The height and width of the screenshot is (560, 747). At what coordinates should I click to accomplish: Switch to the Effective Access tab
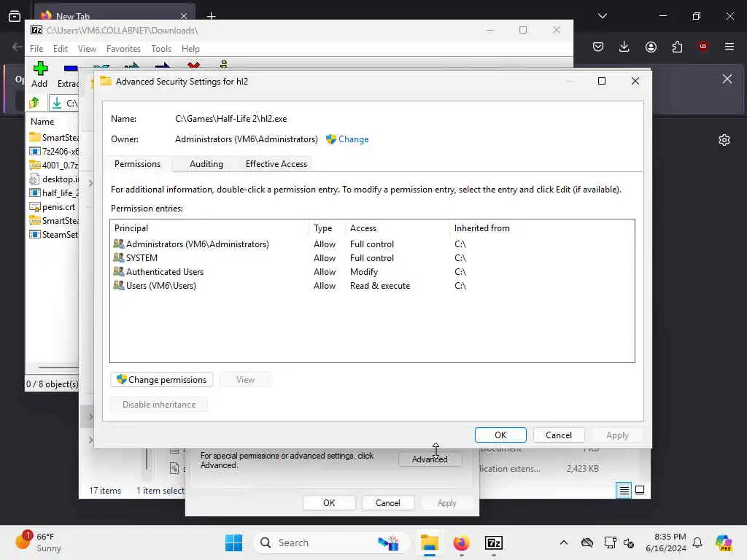pos(276,164)
